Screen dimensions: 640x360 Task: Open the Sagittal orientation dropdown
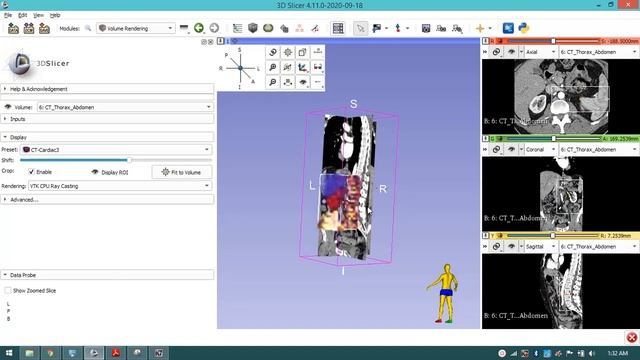(x=540, y=247)
